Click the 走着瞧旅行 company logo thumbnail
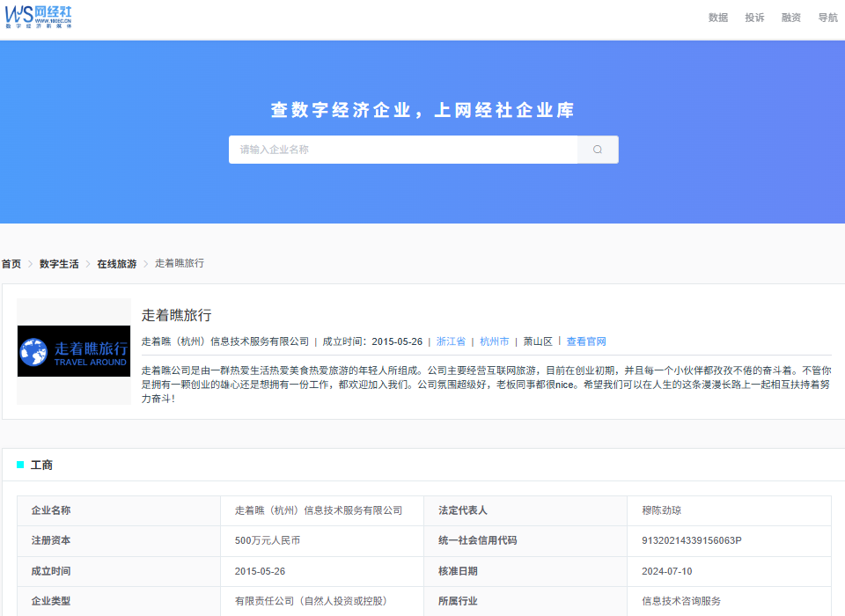 [x=74, y=351]
